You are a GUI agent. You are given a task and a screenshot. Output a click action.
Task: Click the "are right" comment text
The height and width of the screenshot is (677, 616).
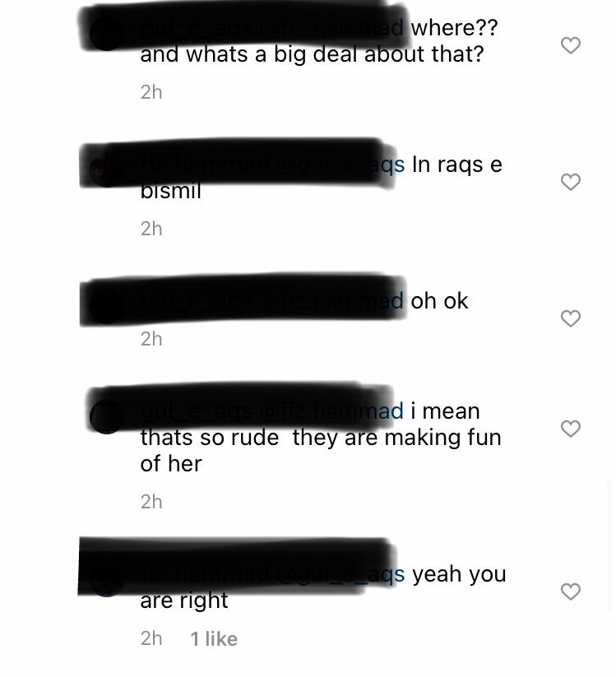184,600
